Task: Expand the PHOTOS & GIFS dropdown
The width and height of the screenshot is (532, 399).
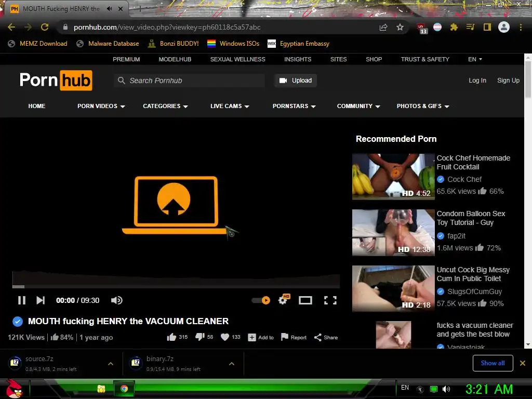Action: [x=423, y=106]
